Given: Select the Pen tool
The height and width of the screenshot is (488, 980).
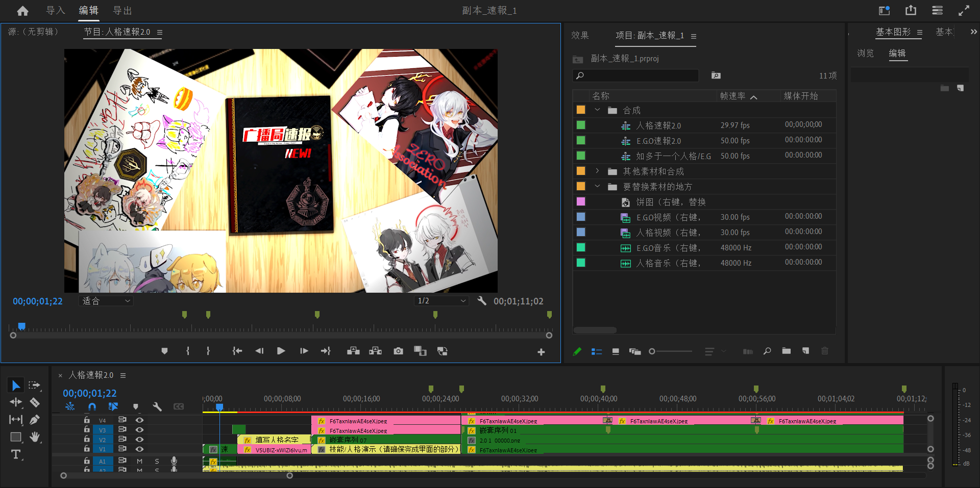Looking at the screenshot, I should (x=35, y=420).
